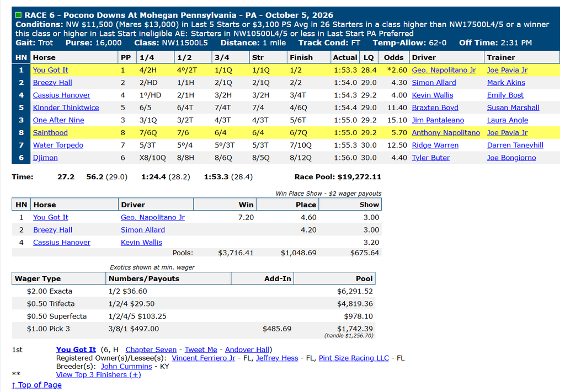Viewport: 565px width, 392px height.
Task: Open trainer Joe Pavia Jr in Sainthood row
Action: pyautogui.click(x=508, y=133)
